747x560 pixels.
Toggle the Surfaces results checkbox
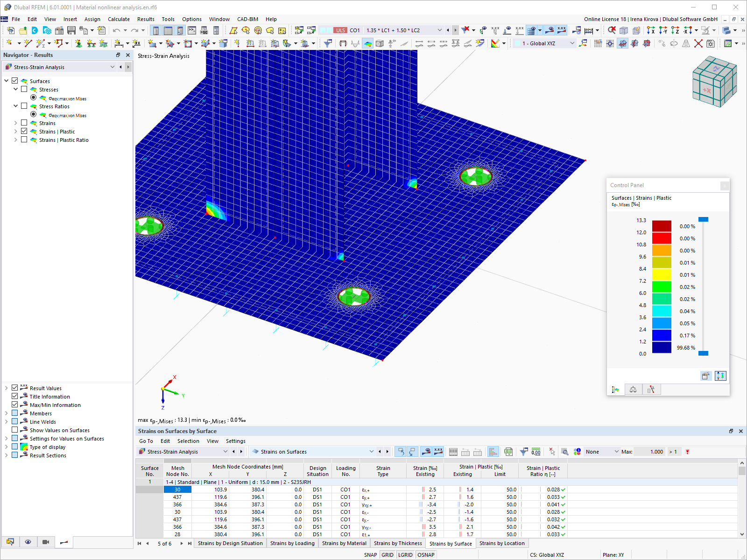coord(15,81)
